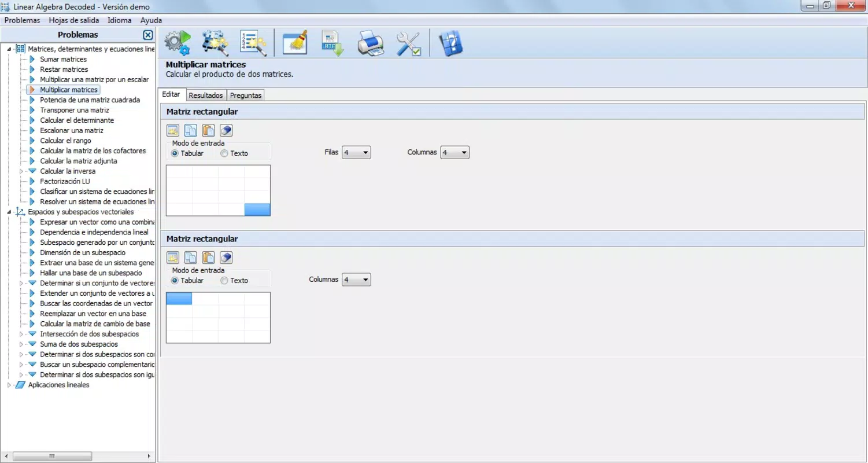Close the Problemas panel
The image size is (868, 463).
click(148, 35)
